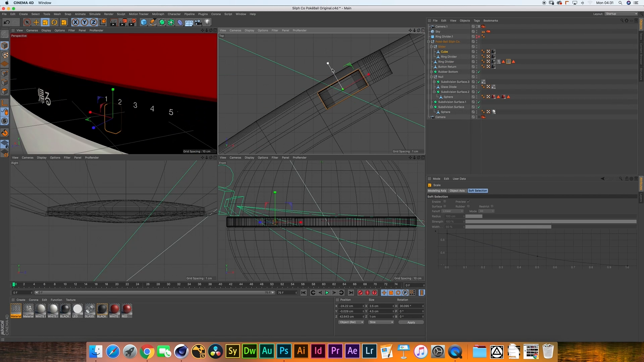Enable the Soft Selection checkbox
Image resolution: width=644 pixels, height=362 pixels.
445,201
